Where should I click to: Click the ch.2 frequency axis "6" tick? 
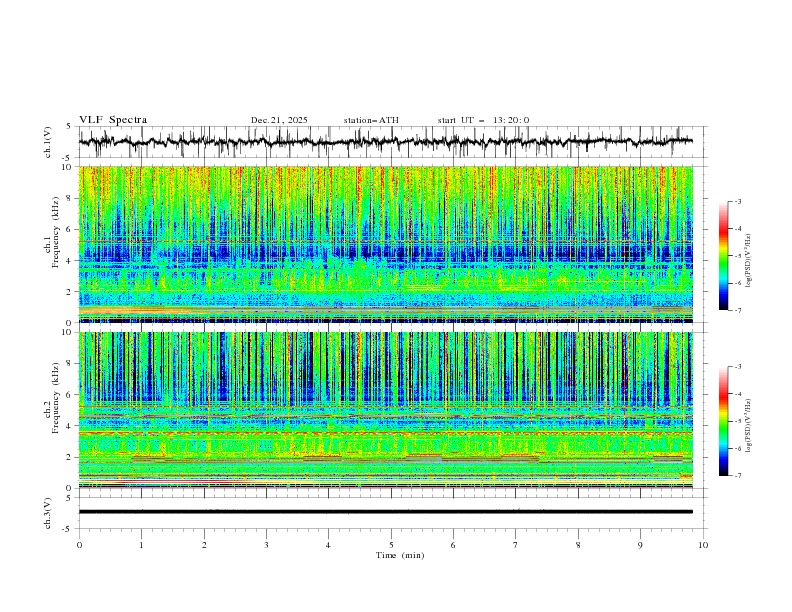(x=71, y=395)
